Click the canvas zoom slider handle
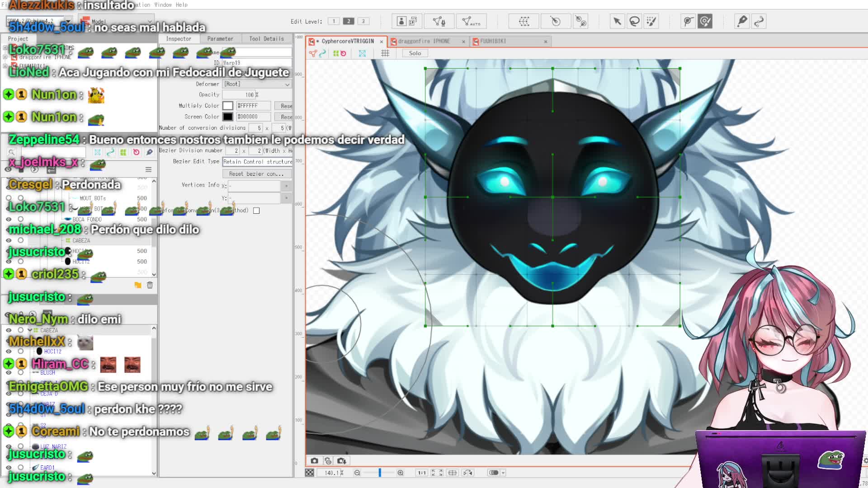 click(x=380, y=473)
